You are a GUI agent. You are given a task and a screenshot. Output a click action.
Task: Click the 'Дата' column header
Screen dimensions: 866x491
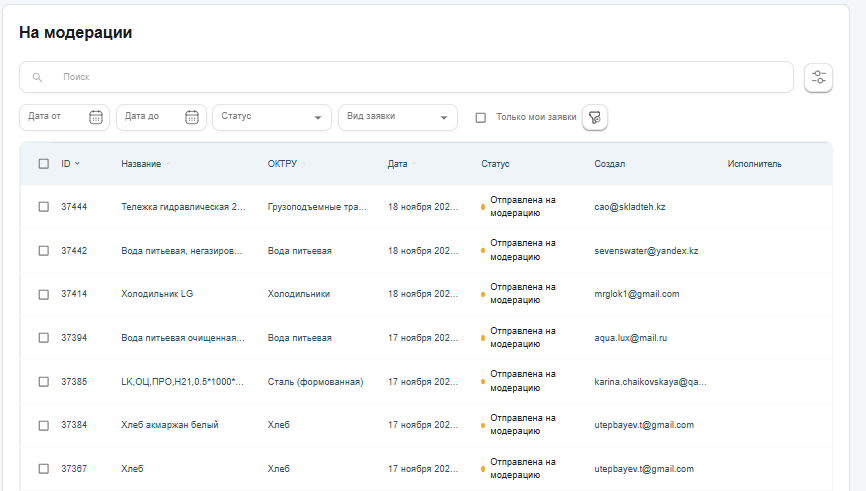point(397,164)
